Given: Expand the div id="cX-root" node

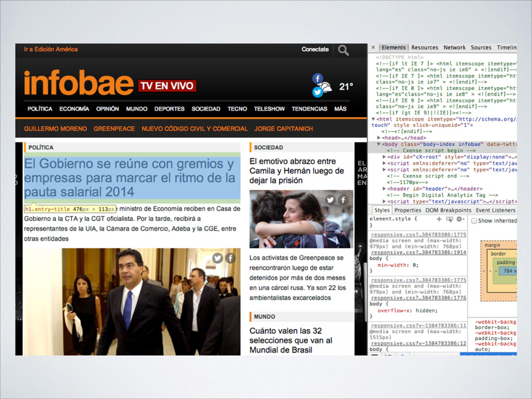Looking at the screenshot, I should [384, 157].
